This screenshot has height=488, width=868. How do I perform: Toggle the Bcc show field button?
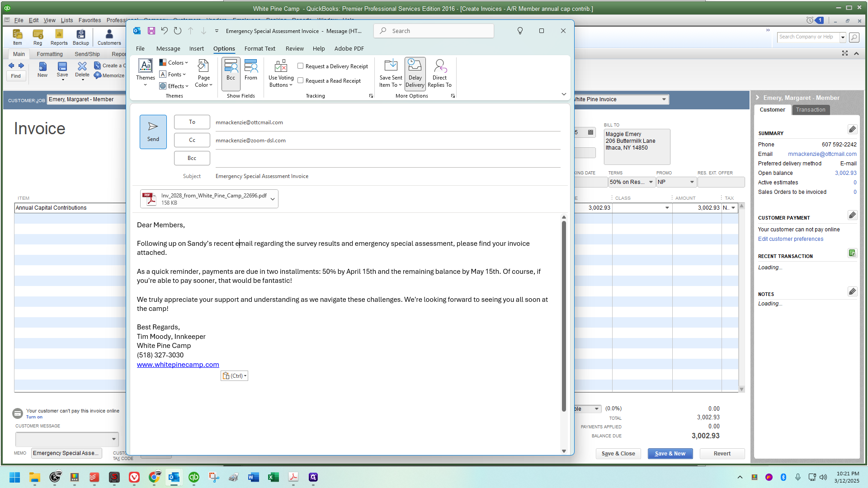point(231,74)
